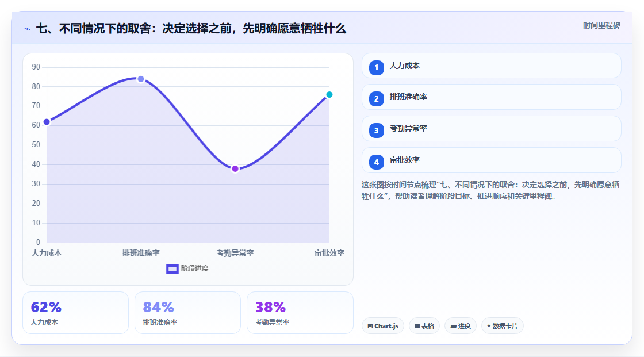Click the y-axis value 90
Screen dimensions: 644x357
[x=36, y=67]
